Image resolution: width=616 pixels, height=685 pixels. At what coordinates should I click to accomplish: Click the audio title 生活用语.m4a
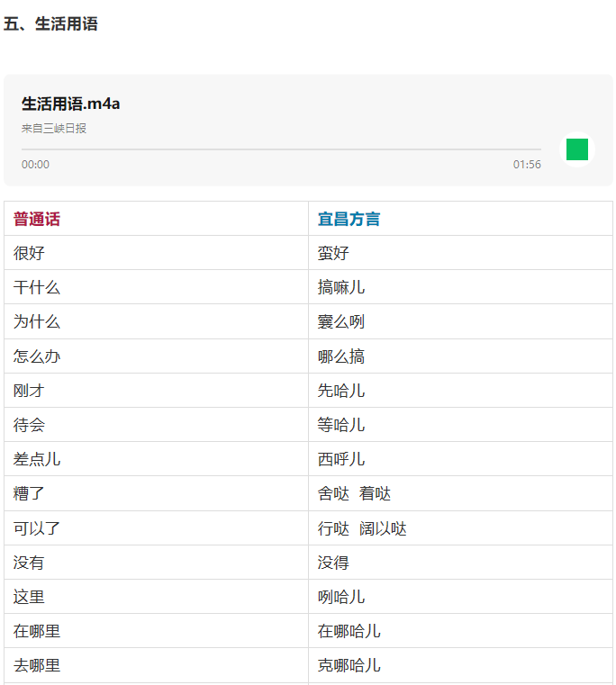pyautogui.click(x=70, y=104)
